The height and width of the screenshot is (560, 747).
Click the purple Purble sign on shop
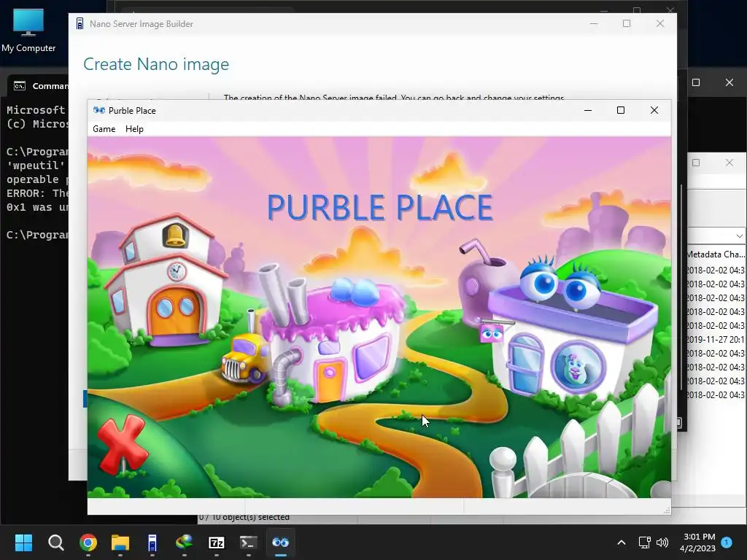[x=492, y=334]
